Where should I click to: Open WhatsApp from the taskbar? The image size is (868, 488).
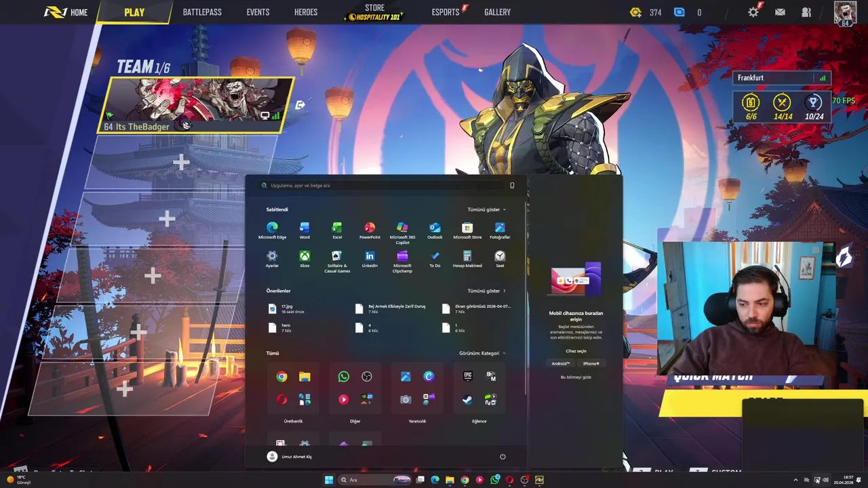pos(494,480)
